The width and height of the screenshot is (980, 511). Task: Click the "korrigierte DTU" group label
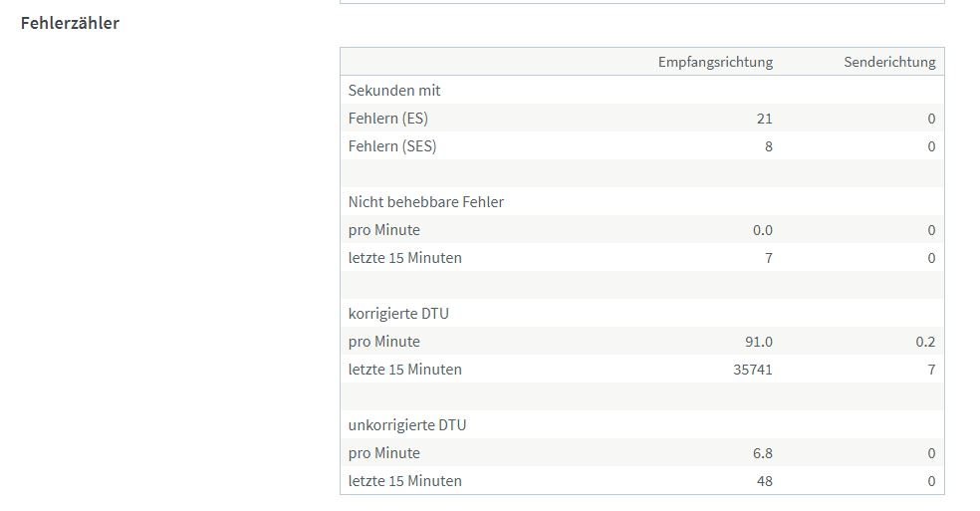[x=398, y=314]
